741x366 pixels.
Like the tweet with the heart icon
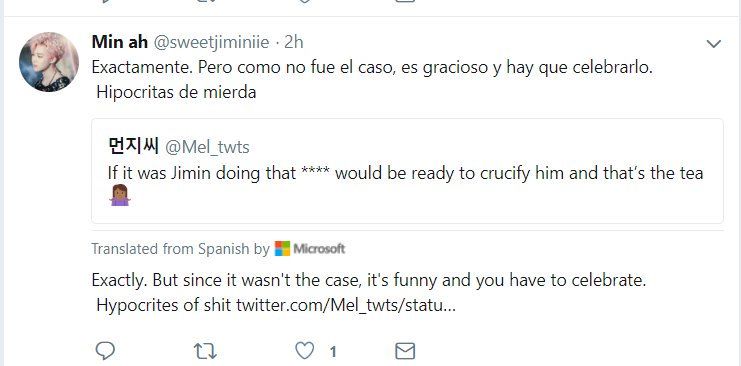[x=304, y=351]
